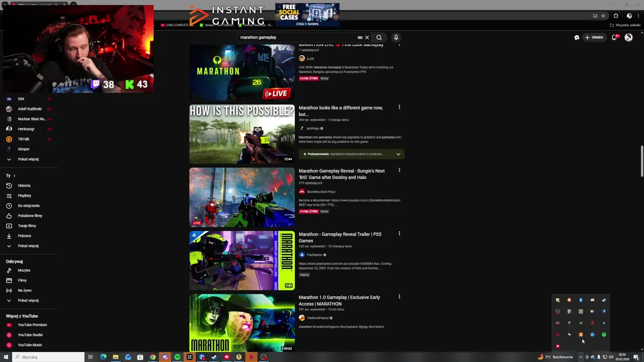This screenshot has height=362, width=644.
Task: Open the HOW IS THIS POSSIBLE video thumbnail
Action: click(242, 134)
